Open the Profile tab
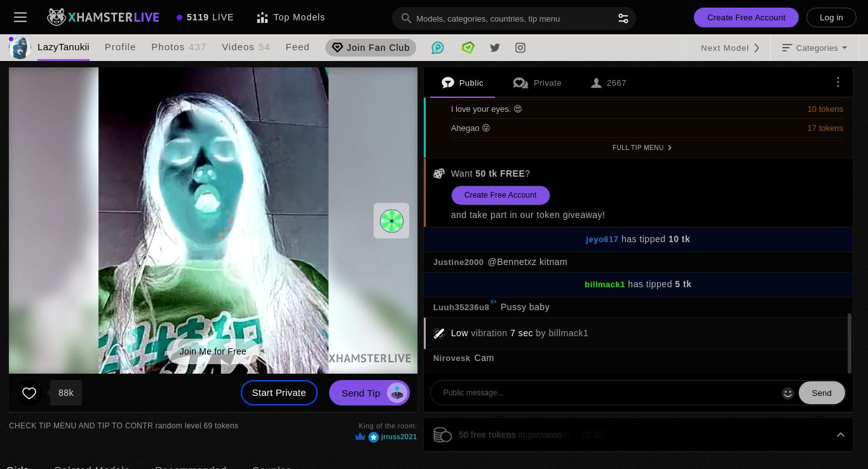The height and width of the screenshot is (469, 868). tap(120, 47)
